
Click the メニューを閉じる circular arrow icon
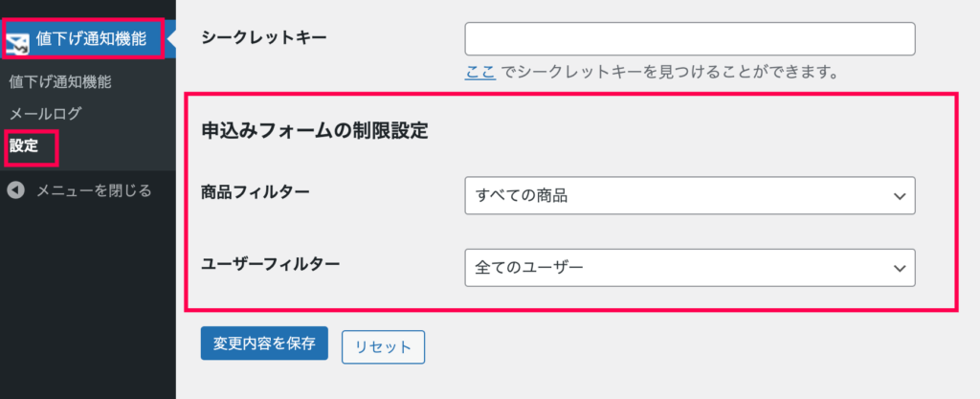pyautogui.click(x=16, y=190)
